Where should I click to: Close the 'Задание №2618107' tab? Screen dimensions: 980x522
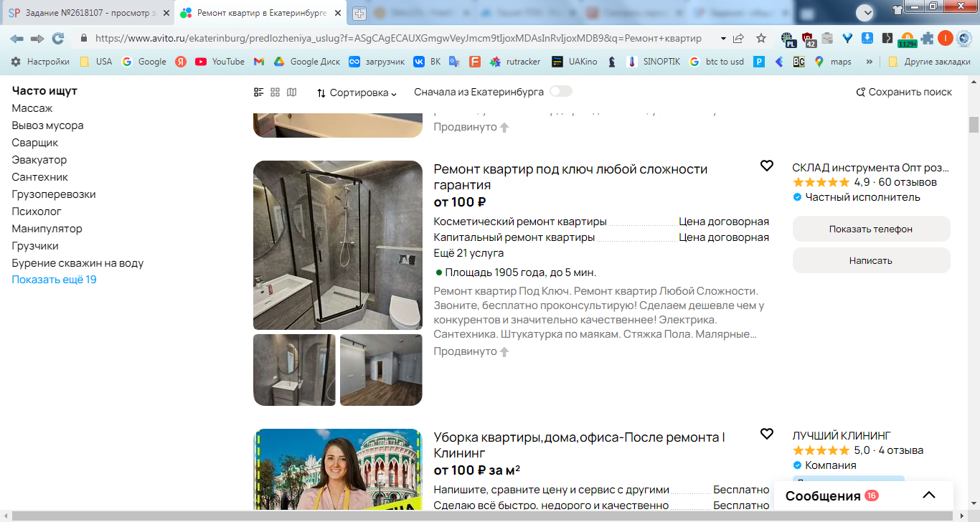tap(166, 13)
